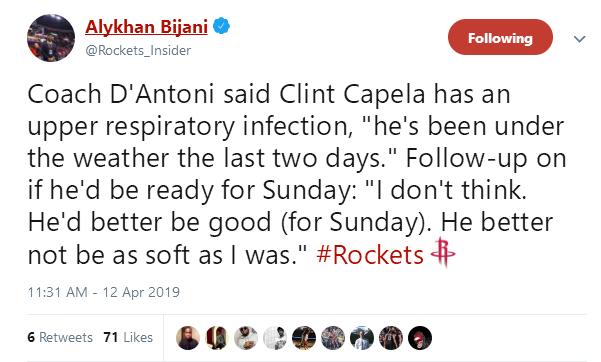Open the first liker avatar
601x362 pixels.
click(x=188, y=338)
